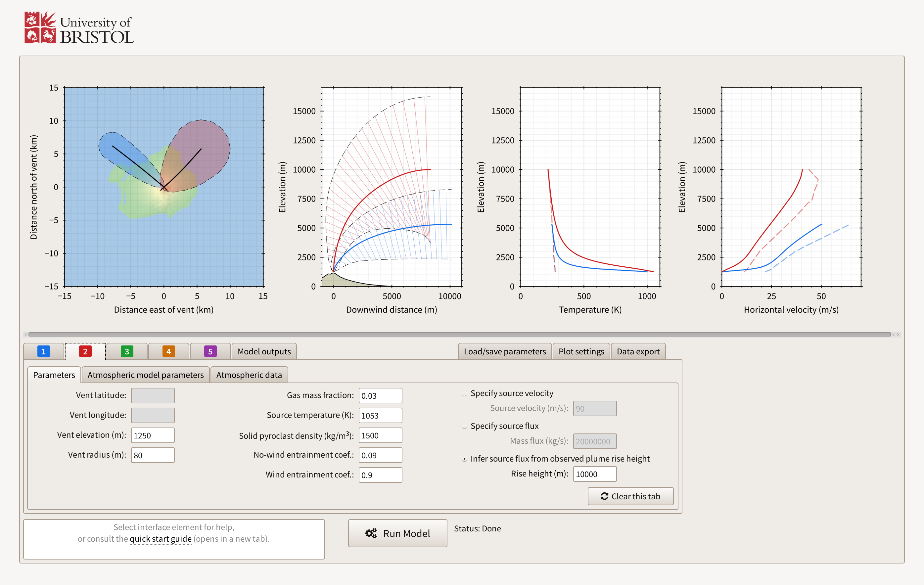Select the green source tab 3
Viewport: 924px width, 585px height.
(x=127, y=351)
